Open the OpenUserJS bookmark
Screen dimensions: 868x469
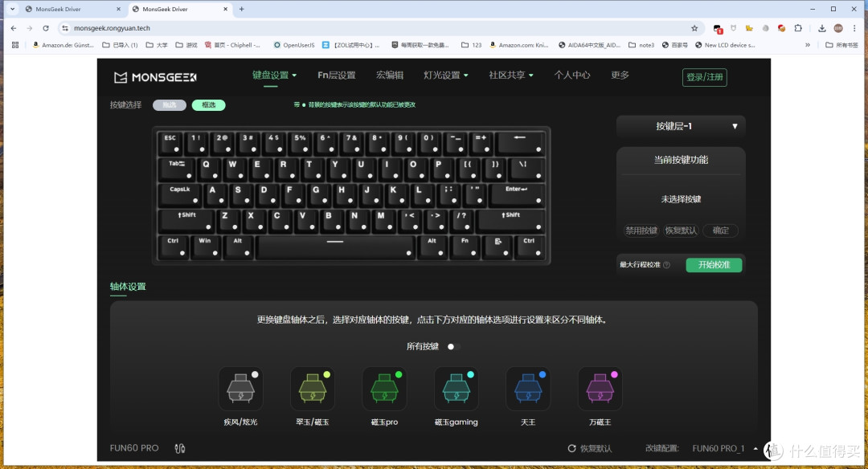pyautogui.click(x=294, y=45)
